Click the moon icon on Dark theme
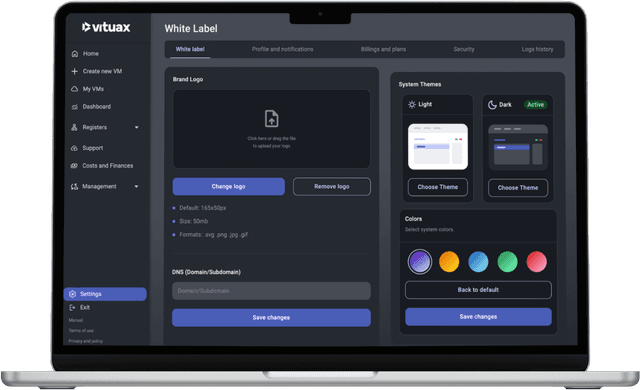The image size is (640, 390). (492, 105)
